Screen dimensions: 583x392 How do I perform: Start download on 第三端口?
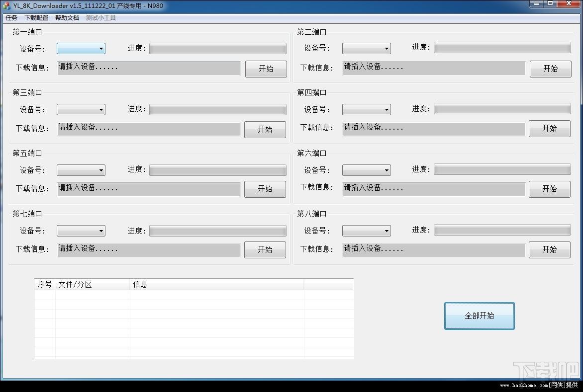point(265,129)
